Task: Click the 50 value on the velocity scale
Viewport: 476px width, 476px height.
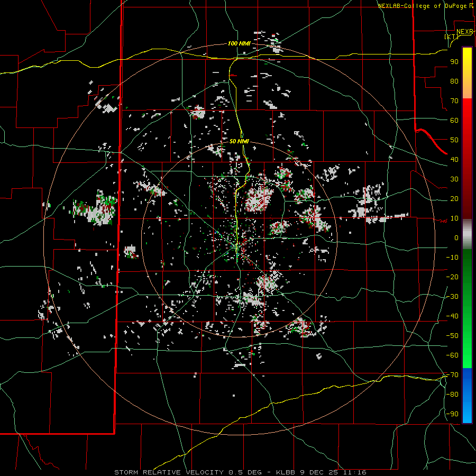Action: [x=454, y=140]
